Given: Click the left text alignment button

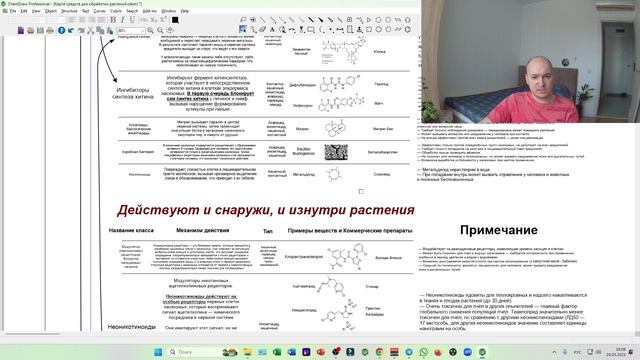Looking at the screenshot, I should 72,20.
